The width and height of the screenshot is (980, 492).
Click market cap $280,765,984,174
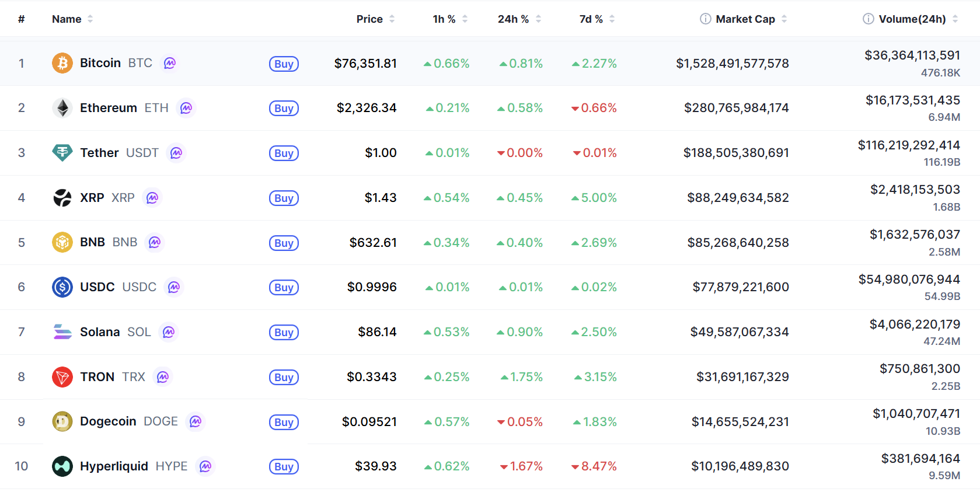tap(737, 108)
